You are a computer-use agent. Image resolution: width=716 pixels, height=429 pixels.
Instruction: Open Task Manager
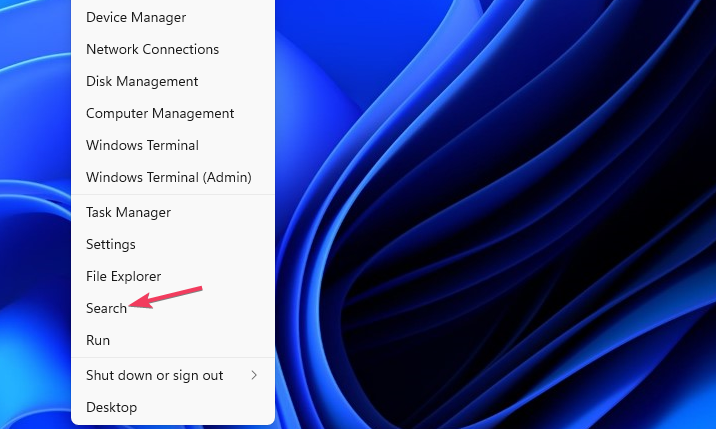pyautogui.click(x=173, y=212)
